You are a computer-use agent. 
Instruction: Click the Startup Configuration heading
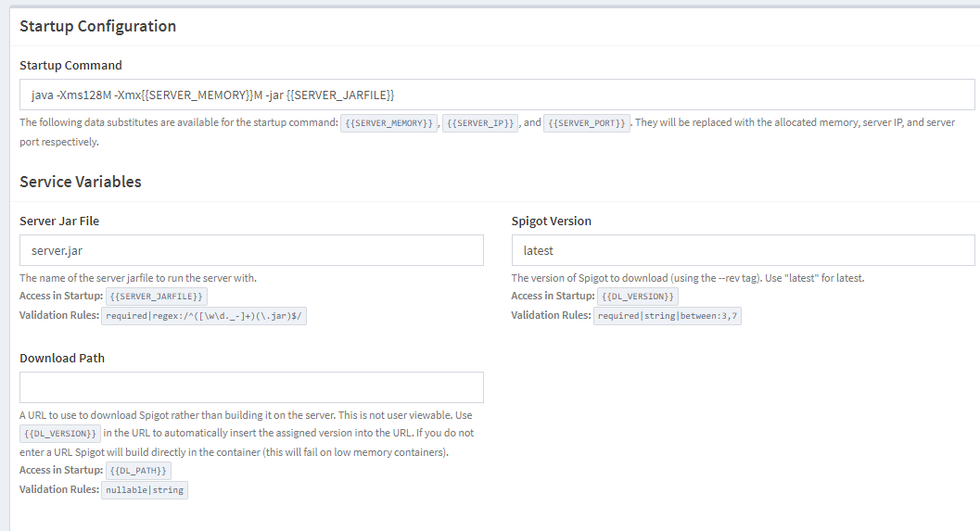(x=97, y=26)
